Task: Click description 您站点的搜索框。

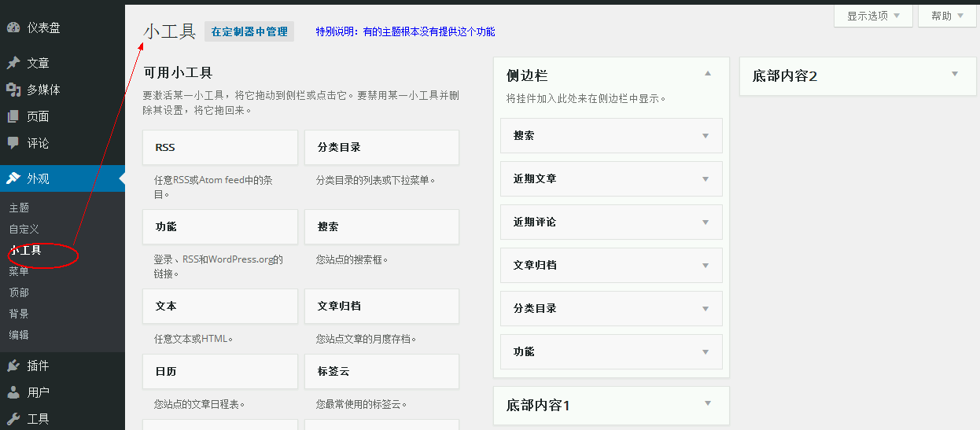Action: click(x=352, y=259)
